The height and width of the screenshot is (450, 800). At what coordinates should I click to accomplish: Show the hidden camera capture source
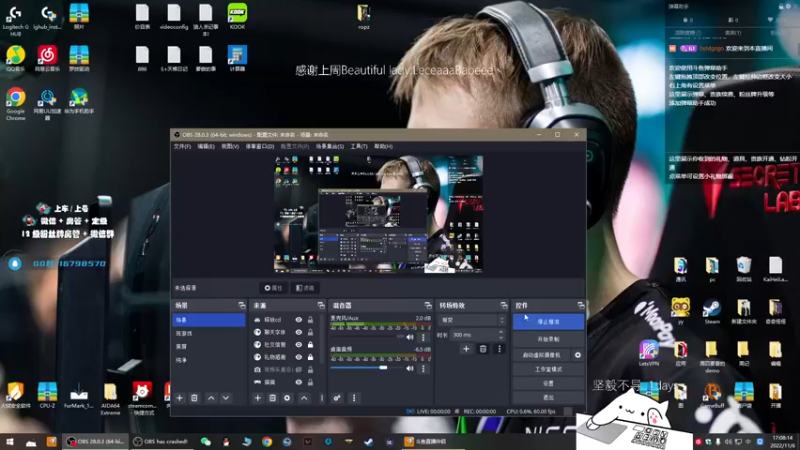299,369
